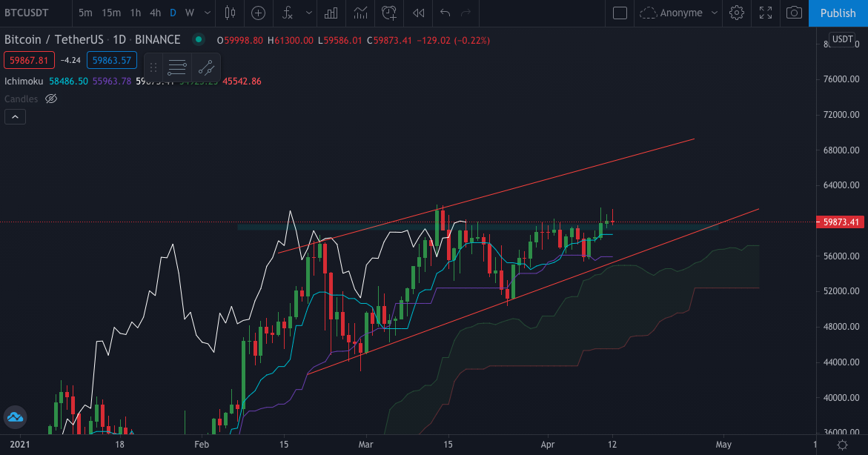Undo the last chart action
This screenshot has width=868, height=455.
(x=444, y=13)
